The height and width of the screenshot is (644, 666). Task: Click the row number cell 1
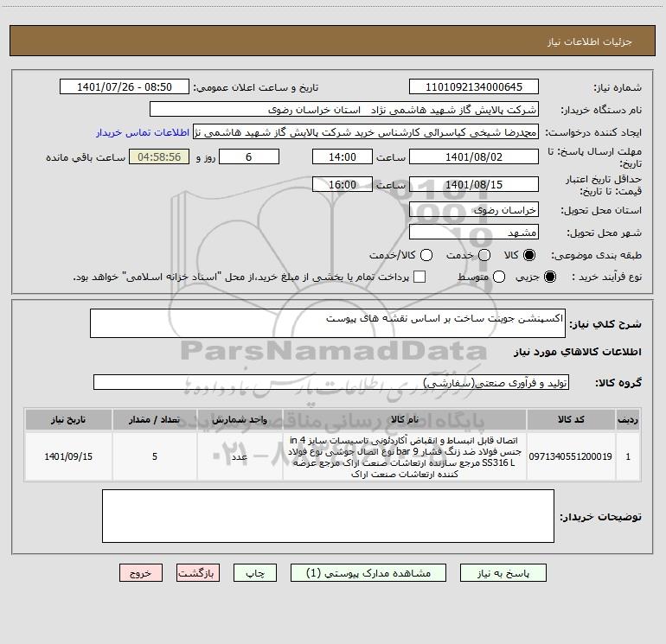(628, 456)
